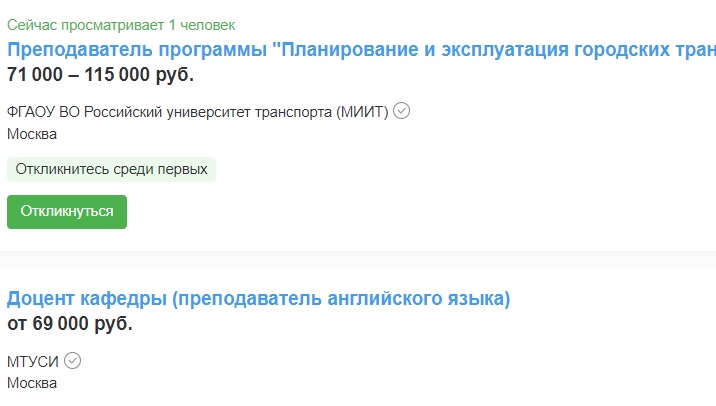Click the green Откликнуться button
The width and height of the screenshot is (716, 406).
67,212
